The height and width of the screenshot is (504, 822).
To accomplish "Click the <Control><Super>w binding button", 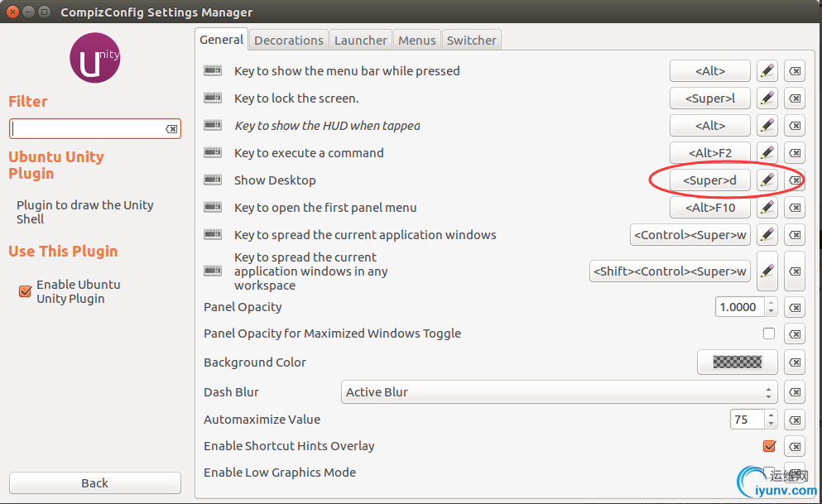I will click(x=690, y=235).
